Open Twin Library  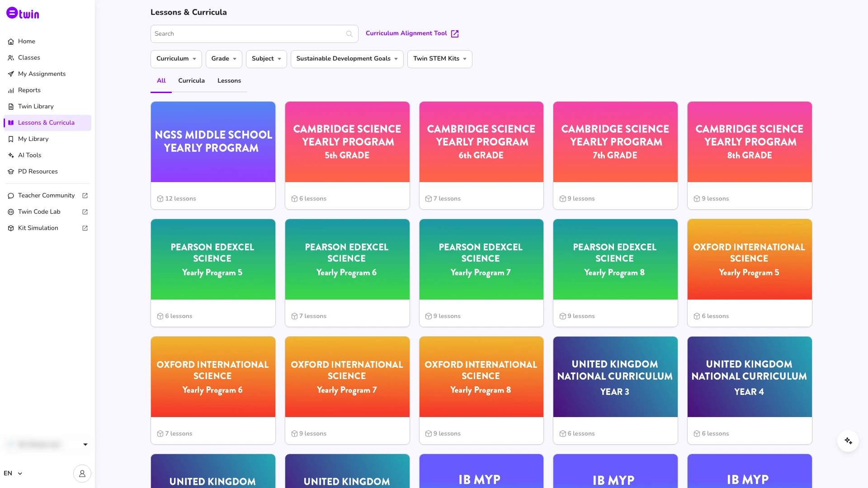click(x=47, y=106)
